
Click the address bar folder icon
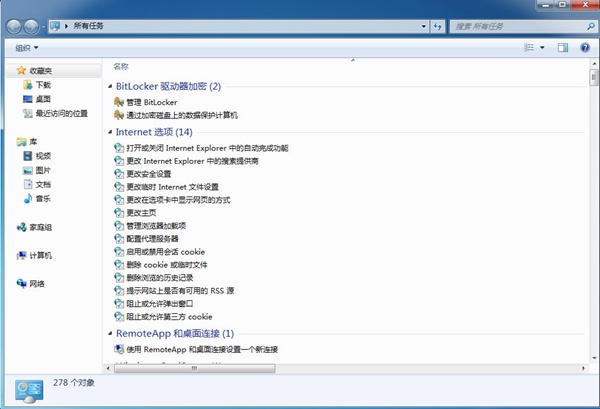(x=55, y=26)
